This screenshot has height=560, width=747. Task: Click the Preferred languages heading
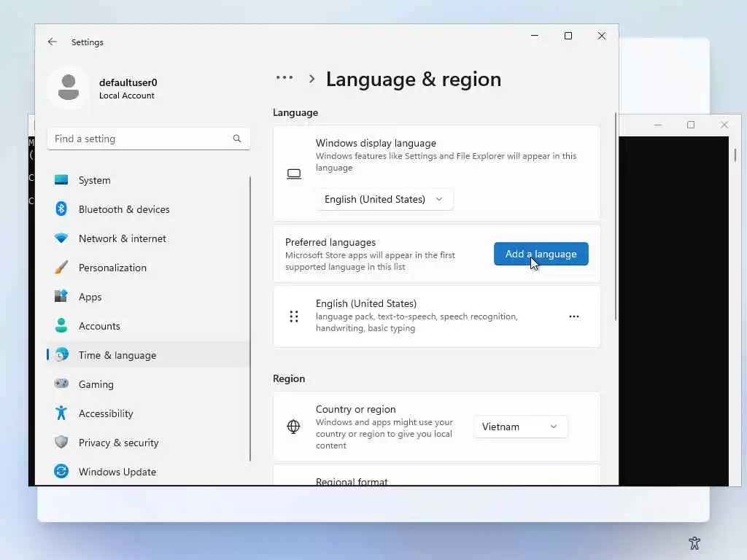click(x=330, y=242)
